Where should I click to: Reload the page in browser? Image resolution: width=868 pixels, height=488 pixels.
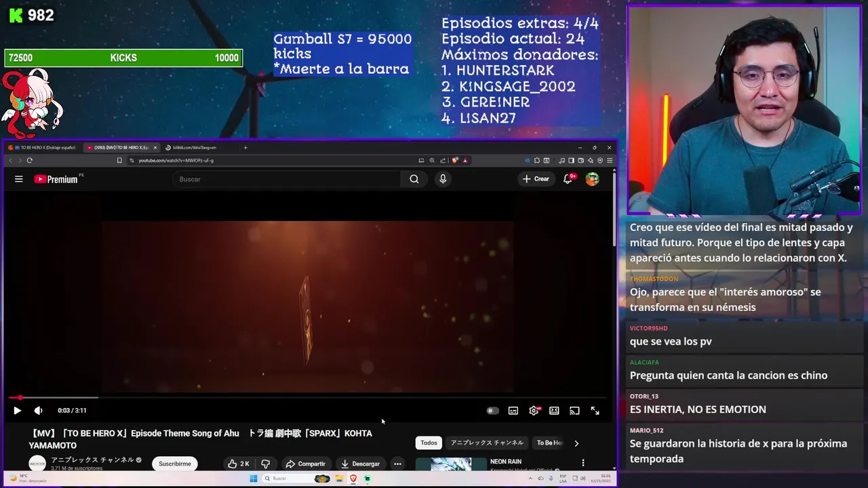point(30,161)
